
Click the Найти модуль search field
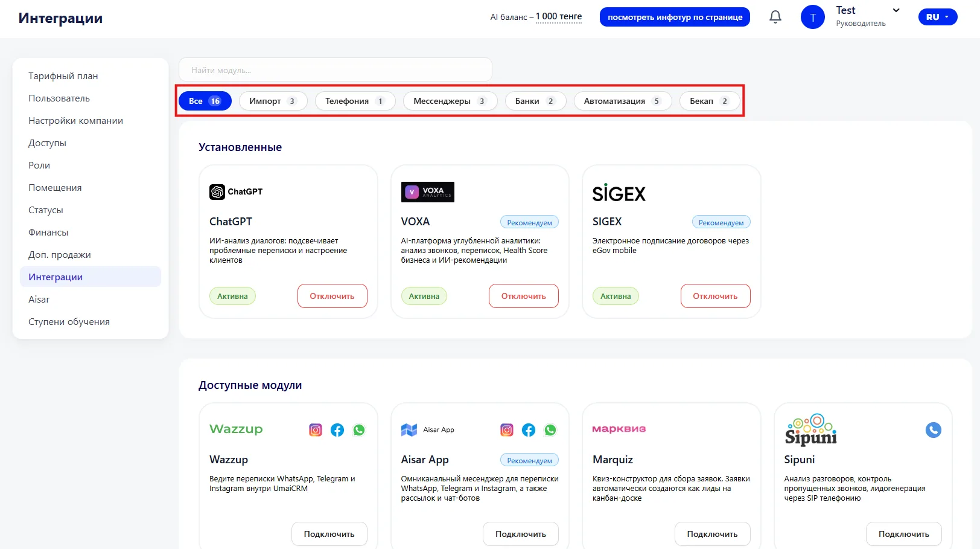tap(336, 70)
